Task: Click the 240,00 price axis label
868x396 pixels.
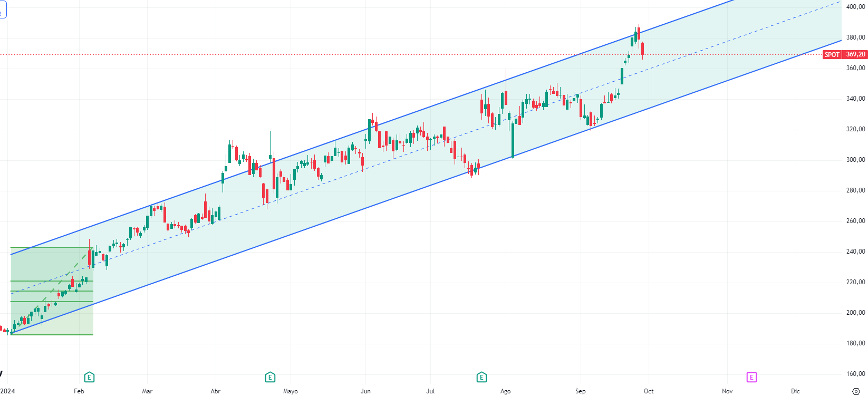Action: pos(855,252)
